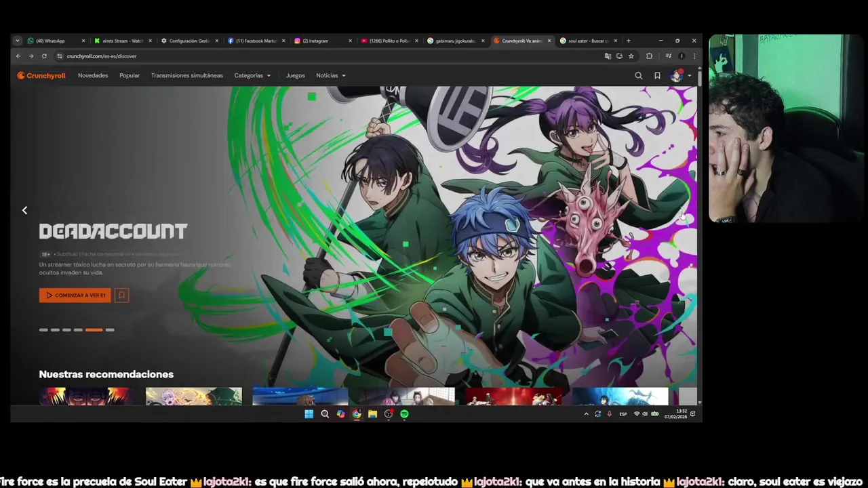Screen dimensions: 868x488
Task: Close the Instagram tab
Action: 350,41
